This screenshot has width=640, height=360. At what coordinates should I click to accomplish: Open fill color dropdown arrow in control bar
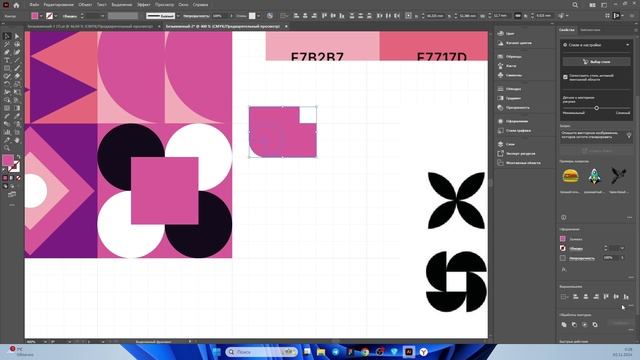(41, 16)
